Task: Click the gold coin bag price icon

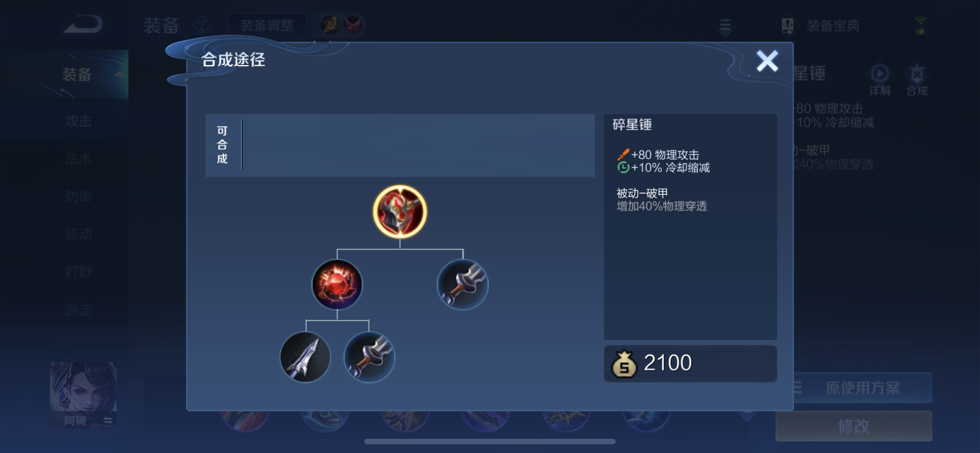Action: tap(624, 364)
